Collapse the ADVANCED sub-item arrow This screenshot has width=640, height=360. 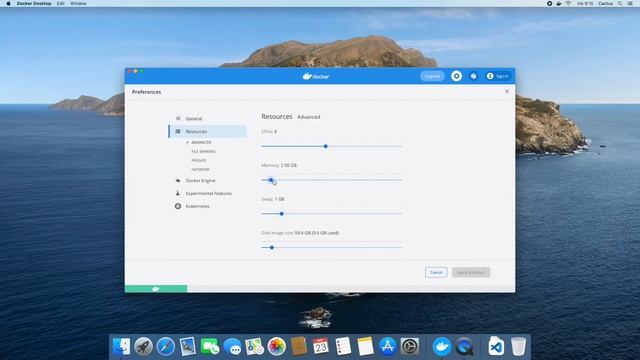(x=187, y=142)
